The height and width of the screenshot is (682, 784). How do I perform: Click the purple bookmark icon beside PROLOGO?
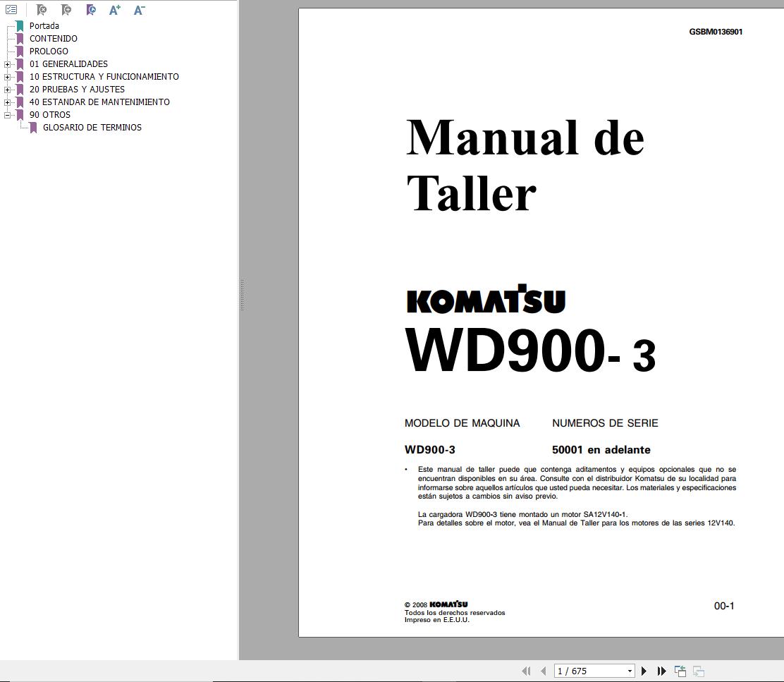coord(20,51)
